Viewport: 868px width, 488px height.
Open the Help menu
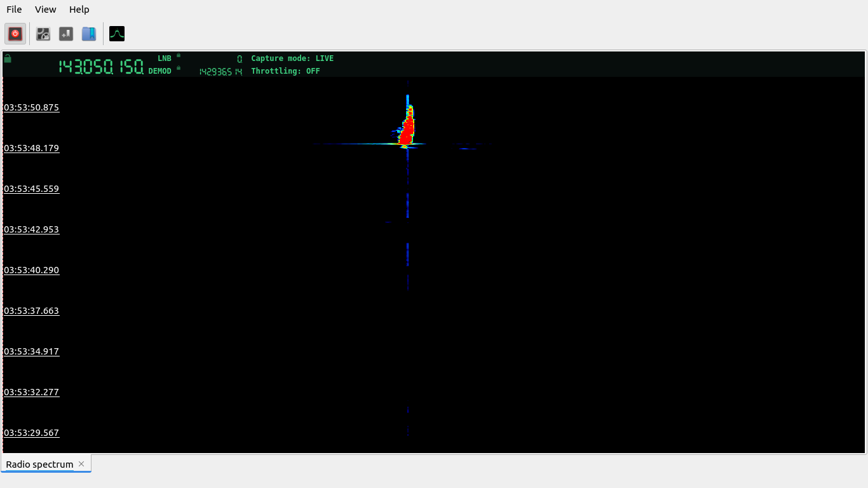[79, 10]
